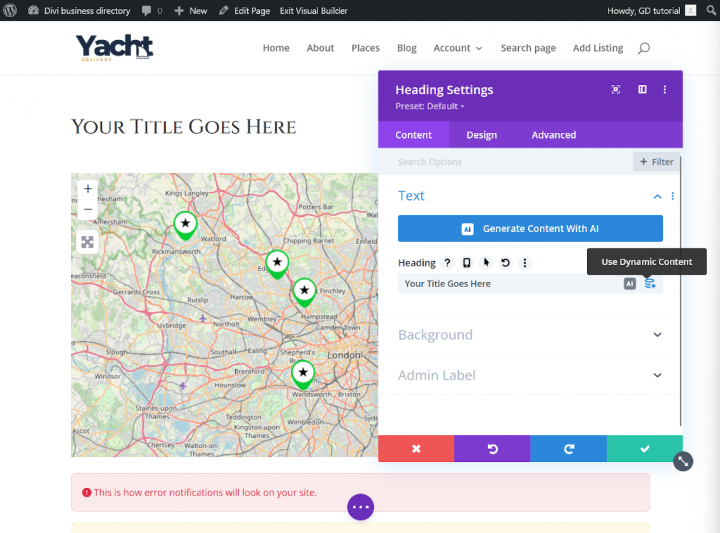Viewport: 720px width, 533px height.
Task: Click the responsive phone icon beside Heading
Action: (x=466, y=263)
